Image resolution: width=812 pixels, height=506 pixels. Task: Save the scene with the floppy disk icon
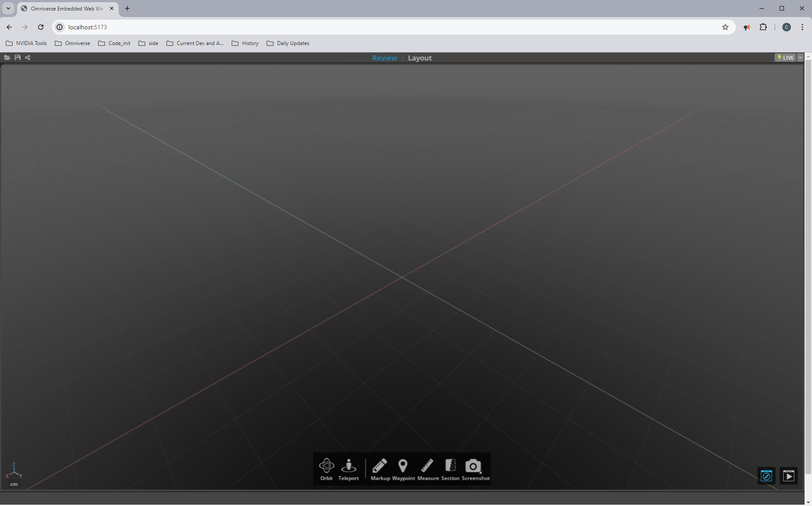pos(18,57)
